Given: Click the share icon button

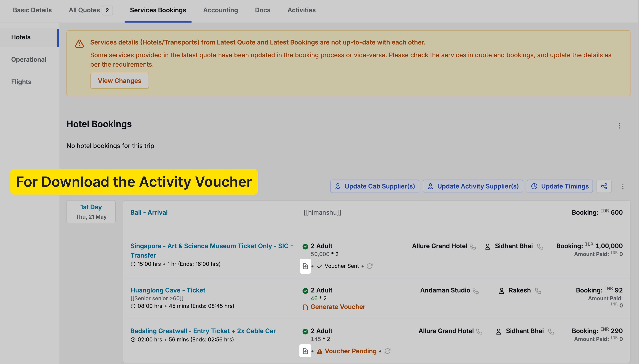Looking at the screenshot, I should [604, 186].
